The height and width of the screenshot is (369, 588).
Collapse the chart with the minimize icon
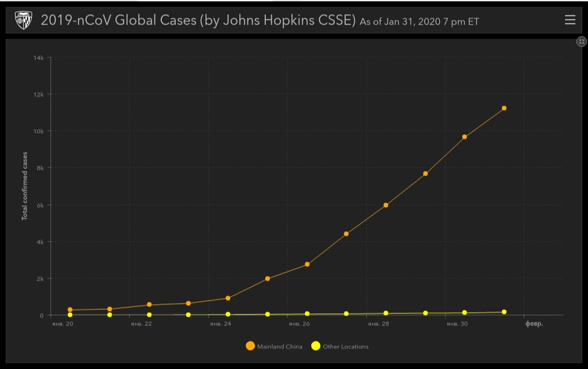pyautogui.click(x=581, y=41)
